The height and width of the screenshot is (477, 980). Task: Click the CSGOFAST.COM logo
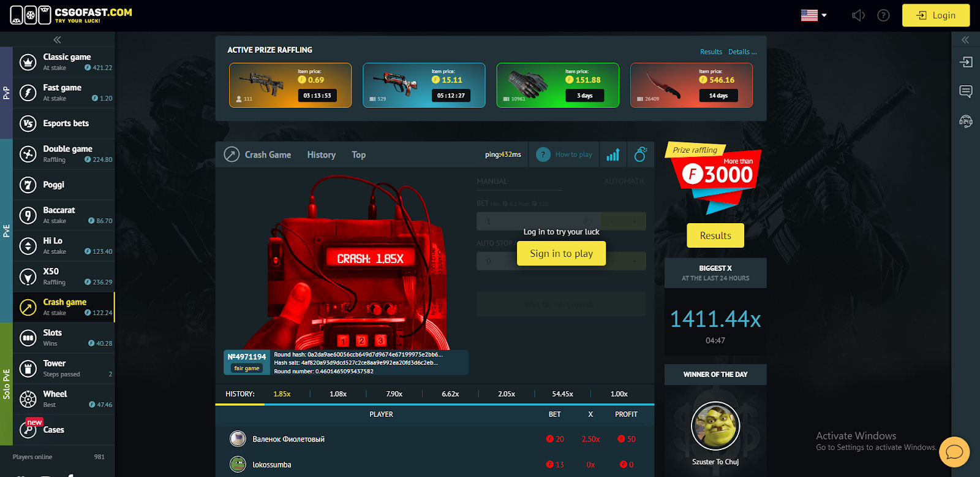tap(71, 15)
